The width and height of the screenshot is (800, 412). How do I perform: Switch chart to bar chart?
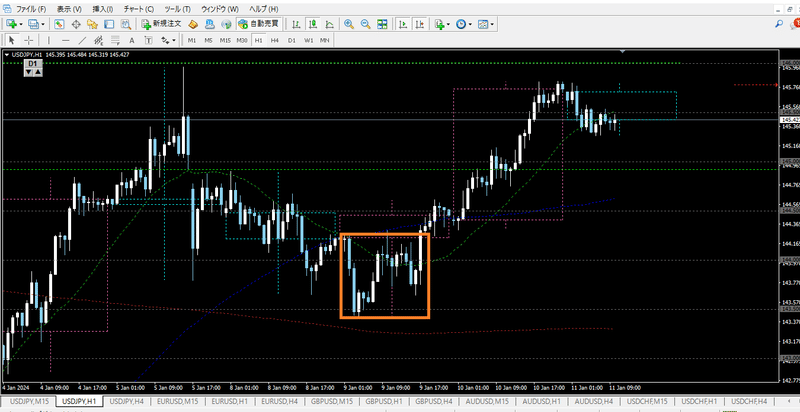pos(296,24)
